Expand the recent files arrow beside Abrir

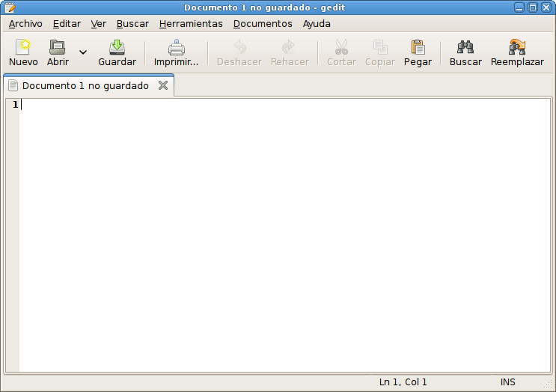[83, 52]
